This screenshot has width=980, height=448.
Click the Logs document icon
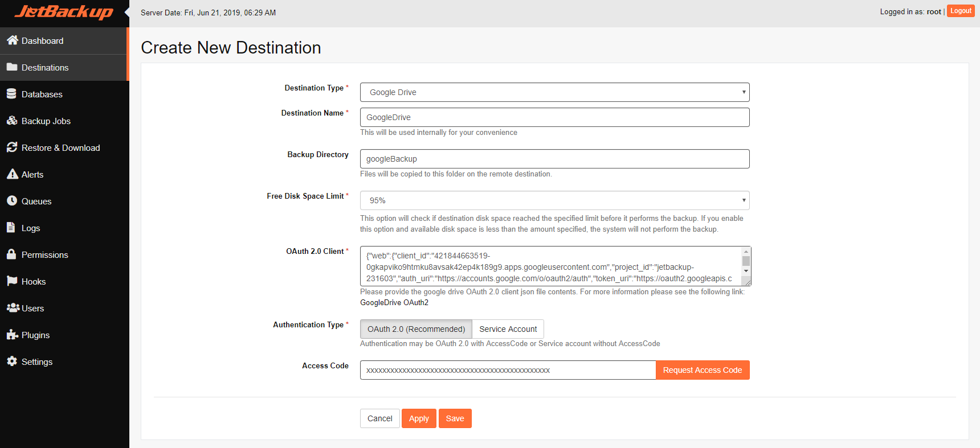11,227
